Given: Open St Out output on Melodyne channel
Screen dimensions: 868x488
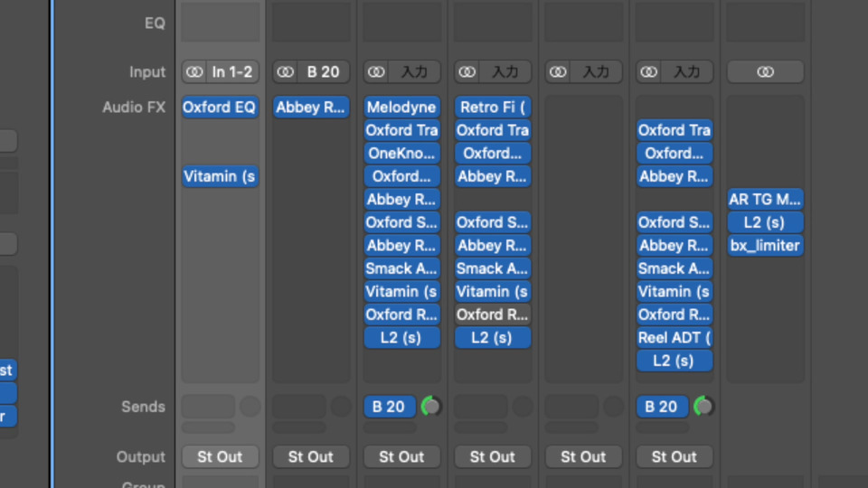Looking at the screenshot, I should point(401,457).
